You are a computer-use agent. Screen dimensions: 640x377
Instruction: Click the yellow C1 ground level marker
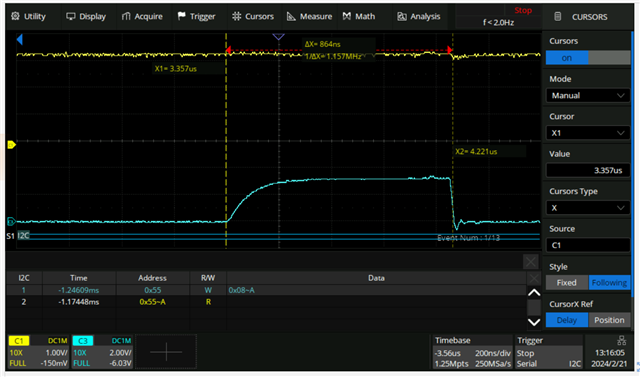click(11, 144)
